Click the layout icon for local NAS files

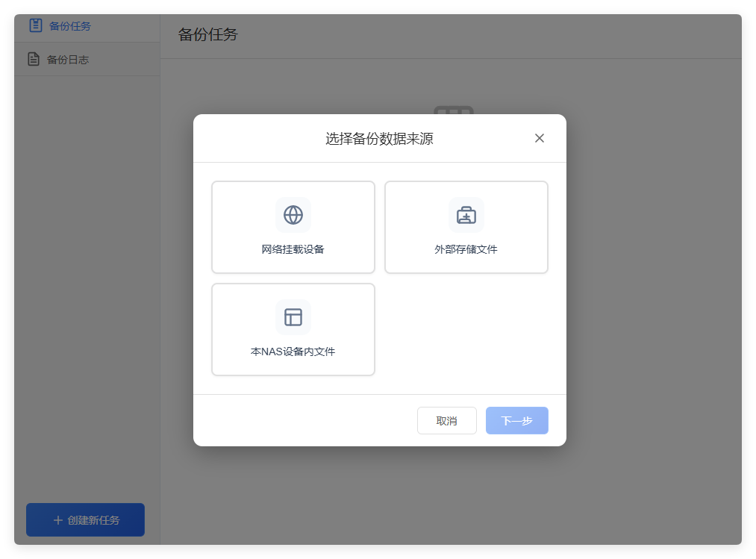pyautogui.click(x=293, y=317)
